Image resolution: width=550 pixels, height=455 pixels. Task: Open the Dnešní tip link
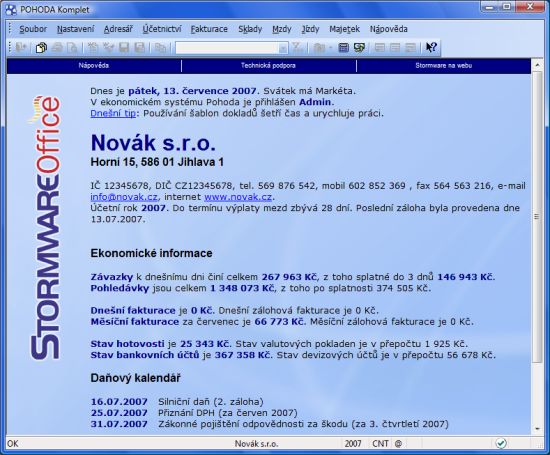coord(113,113)
